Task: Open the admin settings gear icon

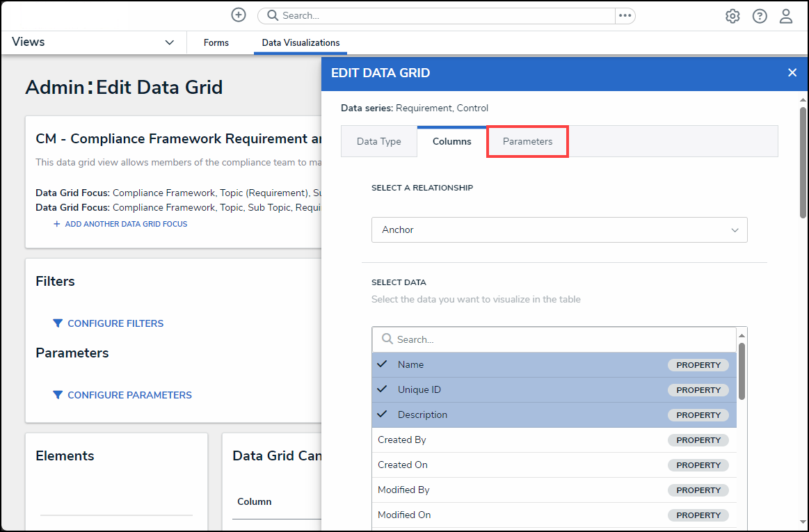Action: click(x=732, y=16)
